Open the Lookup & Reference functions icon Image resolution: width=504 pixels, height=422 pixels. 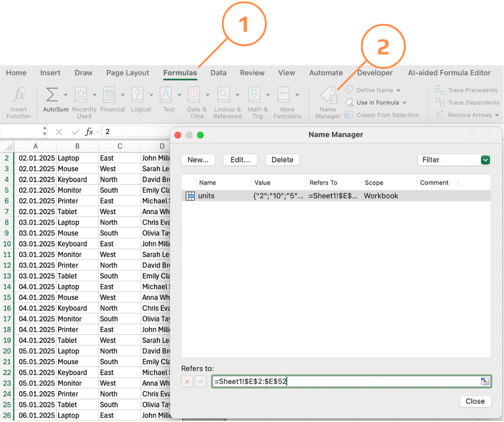(224, 94)
